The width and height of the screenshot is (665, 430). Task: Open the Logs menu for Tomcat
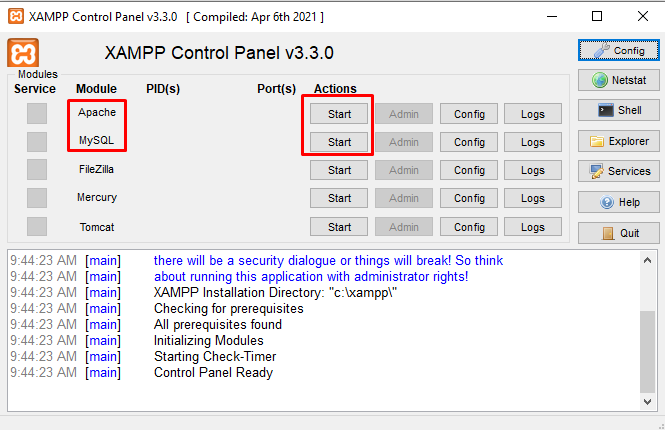(x=533, y=227)
